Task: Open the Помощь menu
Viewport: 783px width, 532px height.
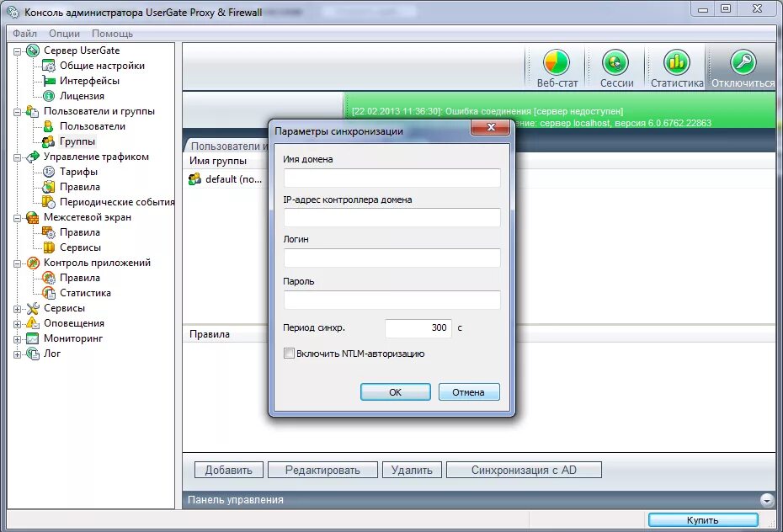Action: pyautogui.click(x=112, y=34)
